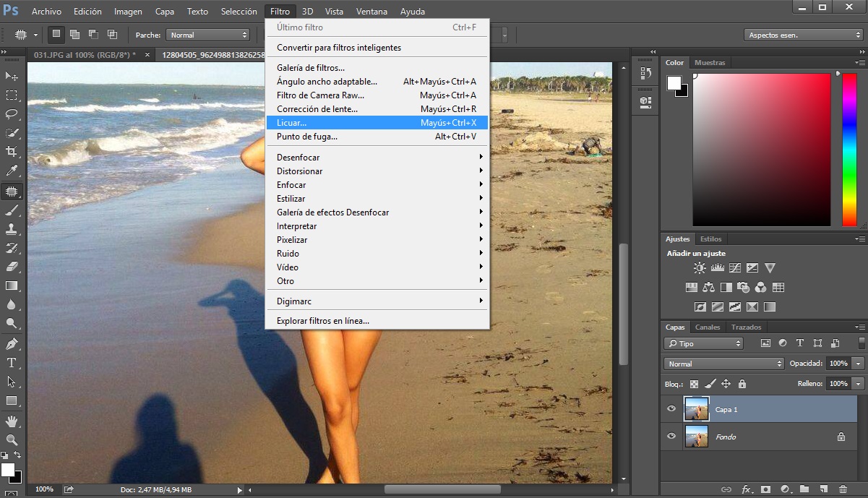Select the Patch tool in toolbox
This screenshot has width=868, height=498.
(x=12, y=192)
